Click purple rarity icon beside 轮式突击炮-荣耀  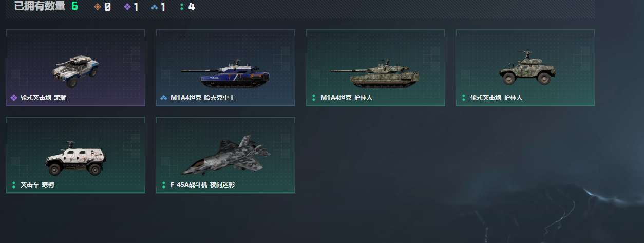[13, 97]
